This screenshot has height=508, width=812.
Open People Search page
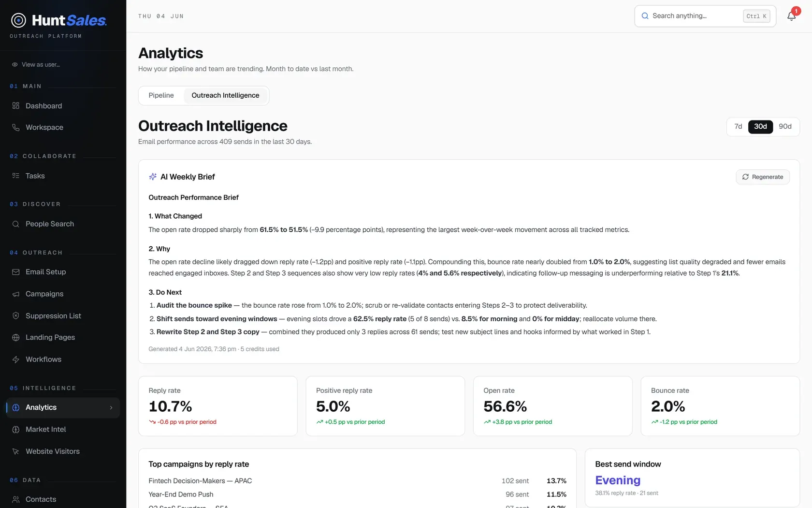[63, 224]
